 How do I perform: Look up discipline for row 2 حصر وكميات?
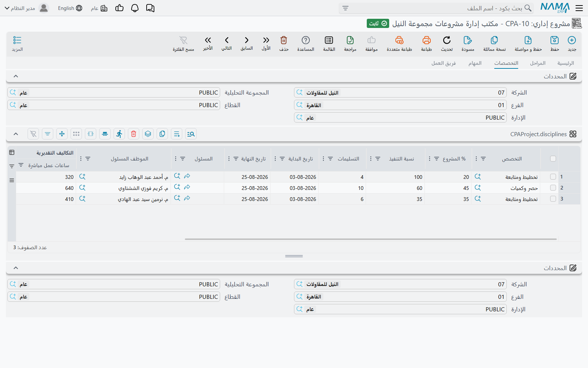(478, 188)
